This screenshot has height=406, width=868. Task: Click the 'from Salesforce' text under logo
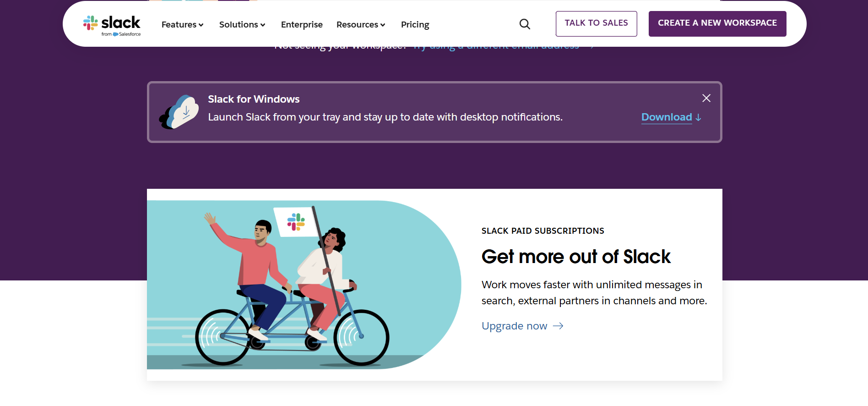pyautogui.click(x=121, y=34)
